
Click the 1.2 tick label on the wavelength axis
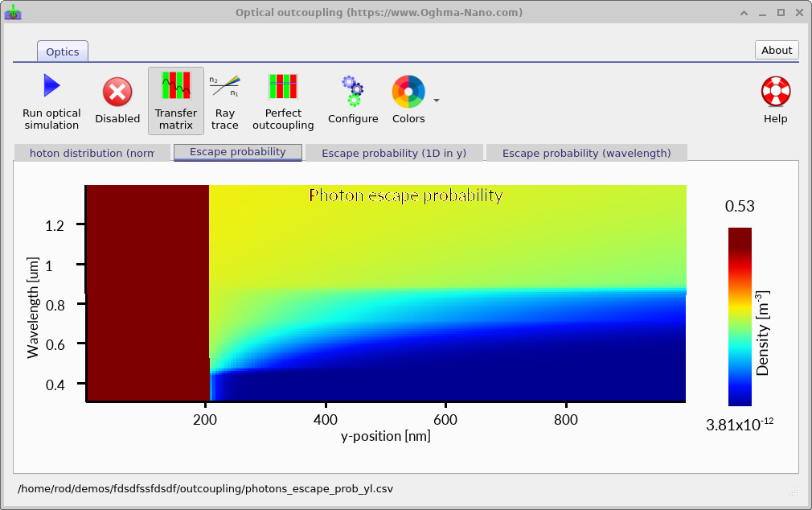[55, 225]
